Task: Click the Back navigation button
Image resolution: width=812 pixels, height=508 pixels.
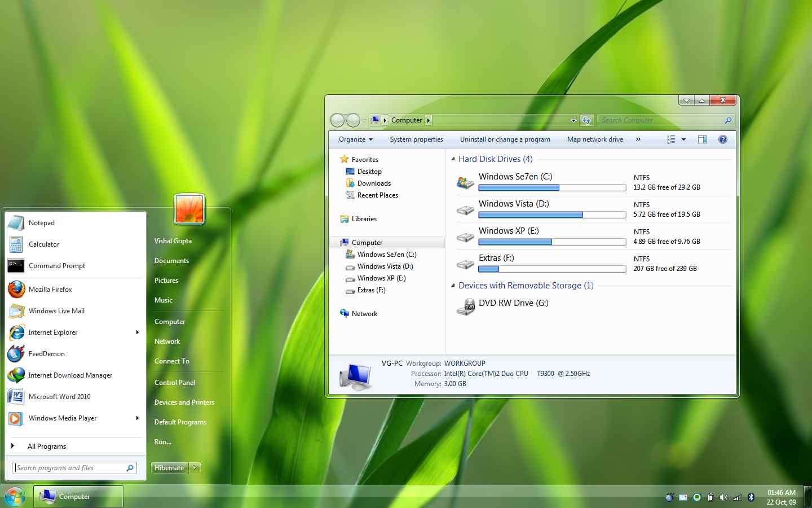Action: tap(337, 120)
